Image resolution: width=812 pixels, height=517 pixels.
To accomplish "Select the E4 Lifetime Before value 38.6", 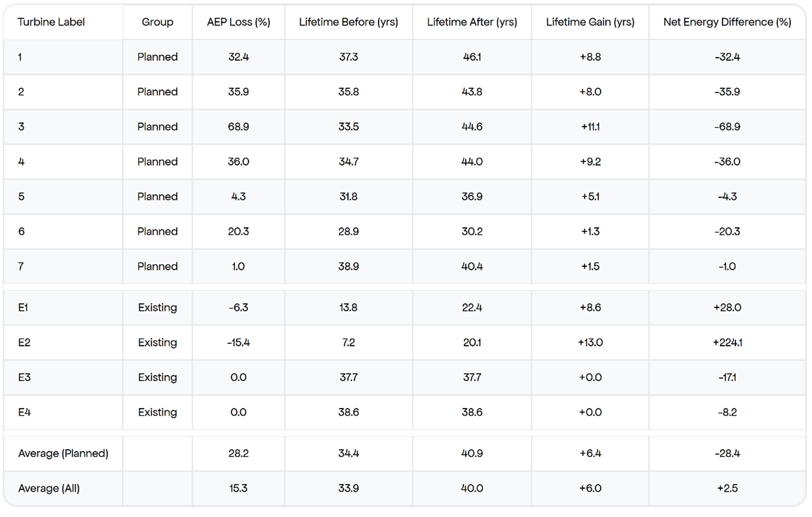I will pyautogui.click(x=348, y=412).
